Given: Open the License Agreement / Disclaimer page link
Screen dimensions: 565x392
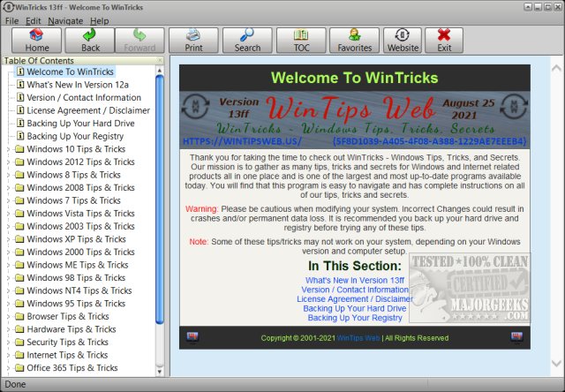Looking at the screenshot, I should coord(355,299).
